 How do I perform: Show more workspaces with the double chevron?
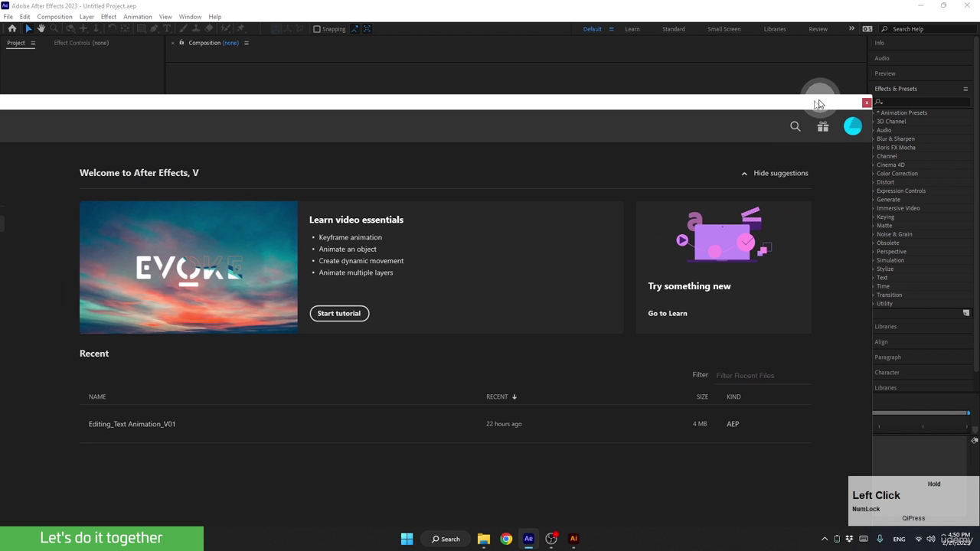pyautogui.click(x=851, y=29)
